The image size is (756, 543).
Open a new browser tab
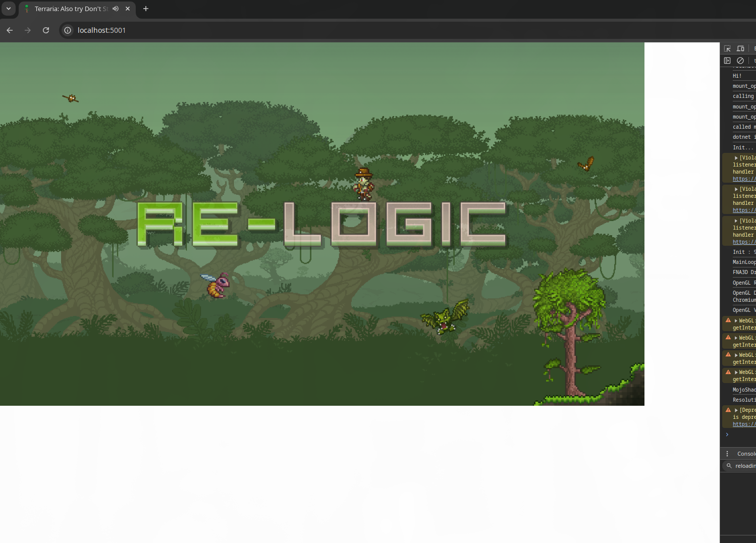click(146, 9)
